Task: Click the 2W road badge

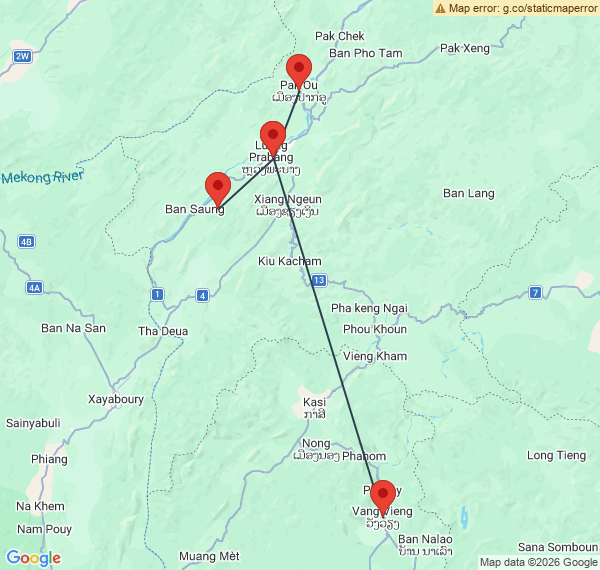Action: 22,57
